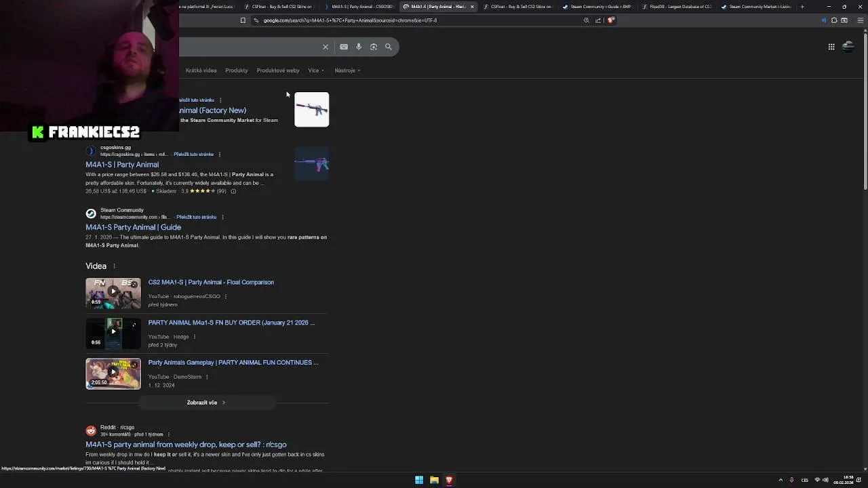Open the volume control in the tray
Image resolution: width=868 pixels, height=488 pixels.
(825, 480)
